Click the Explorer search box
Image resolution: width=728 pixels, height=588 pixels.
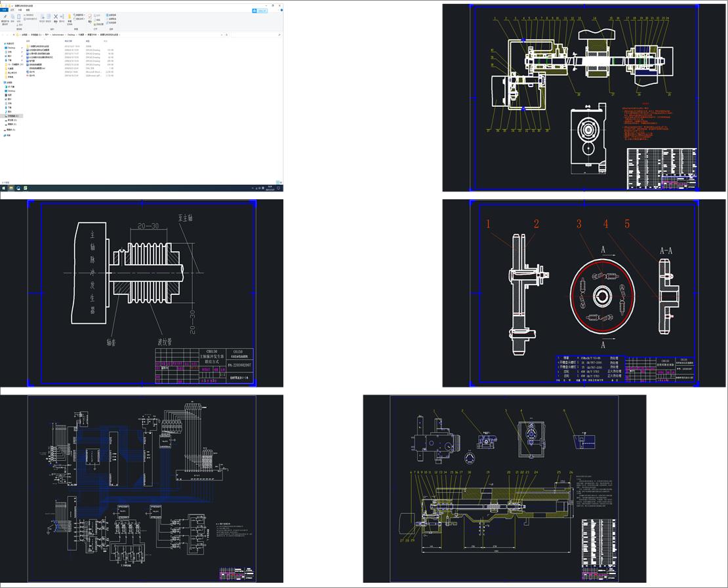pos(256,35)
